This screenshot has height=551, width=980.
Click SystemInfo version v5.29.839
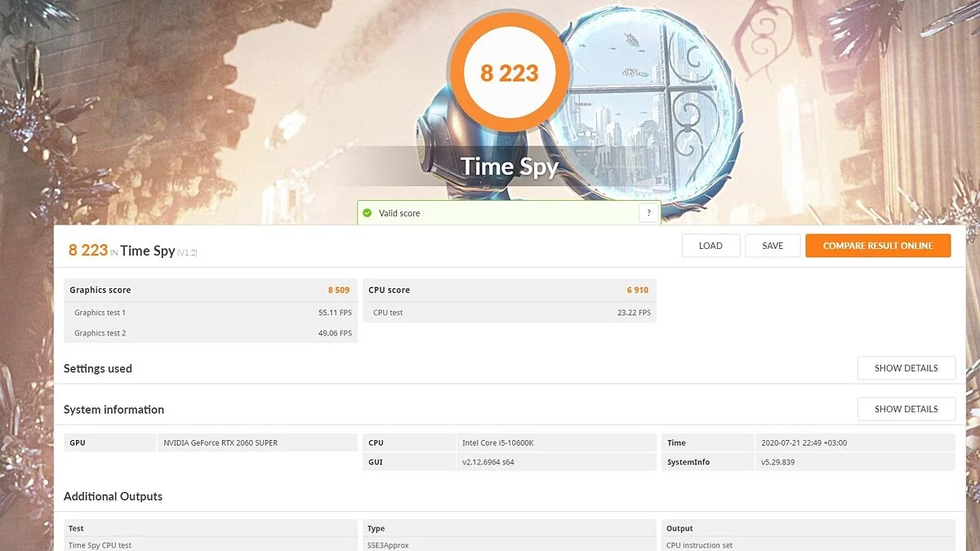pyautogui.click(x=855, y=462)
